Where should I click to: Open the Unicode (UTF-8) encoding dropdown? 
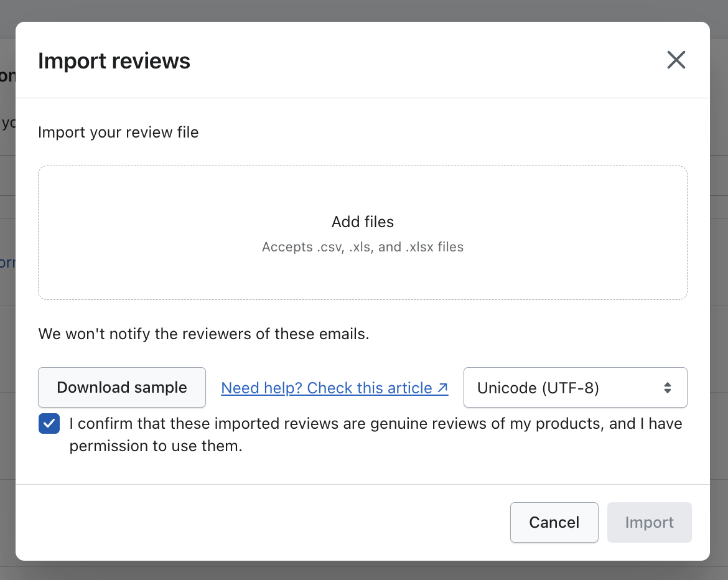pos(574,388)
